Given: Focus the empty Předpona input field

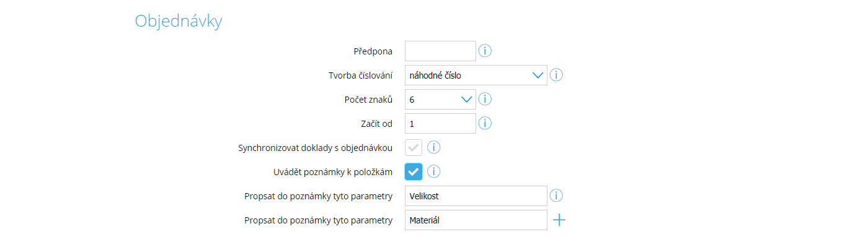Looking at the screenshot, I should [440, 51].
